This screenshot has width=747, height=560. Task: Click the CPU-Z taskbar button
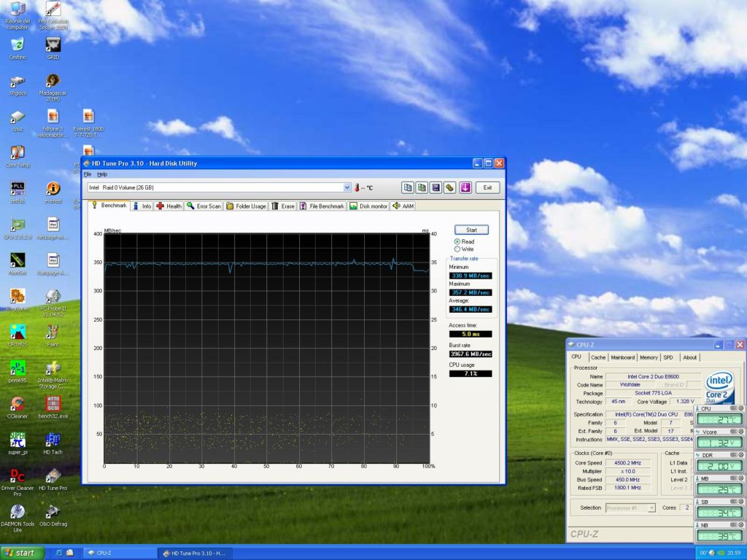[119, 553]
